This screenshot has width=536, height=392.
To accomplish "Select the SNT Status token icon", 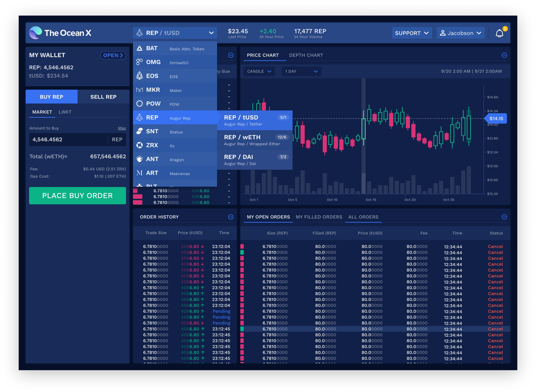I will click(139, 131).
